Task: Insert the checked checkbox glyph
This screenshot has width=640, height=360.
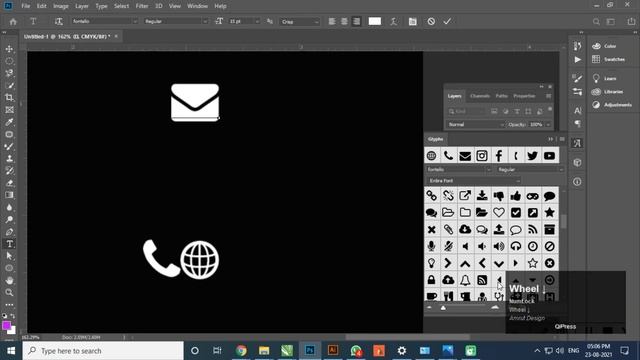Action: pyautogui.click(x=516, y=213)
